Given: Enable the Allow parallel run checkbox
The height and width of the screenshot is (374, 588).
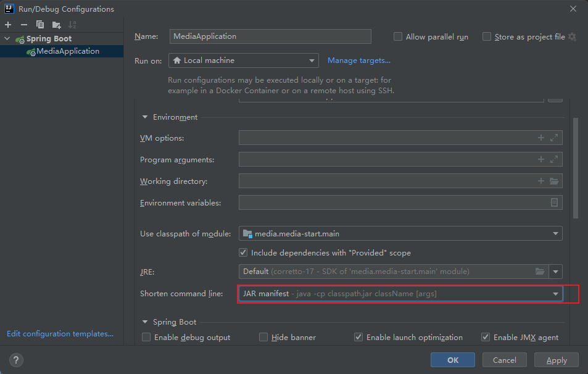Looking at the screenshot, I should point(398,37).
